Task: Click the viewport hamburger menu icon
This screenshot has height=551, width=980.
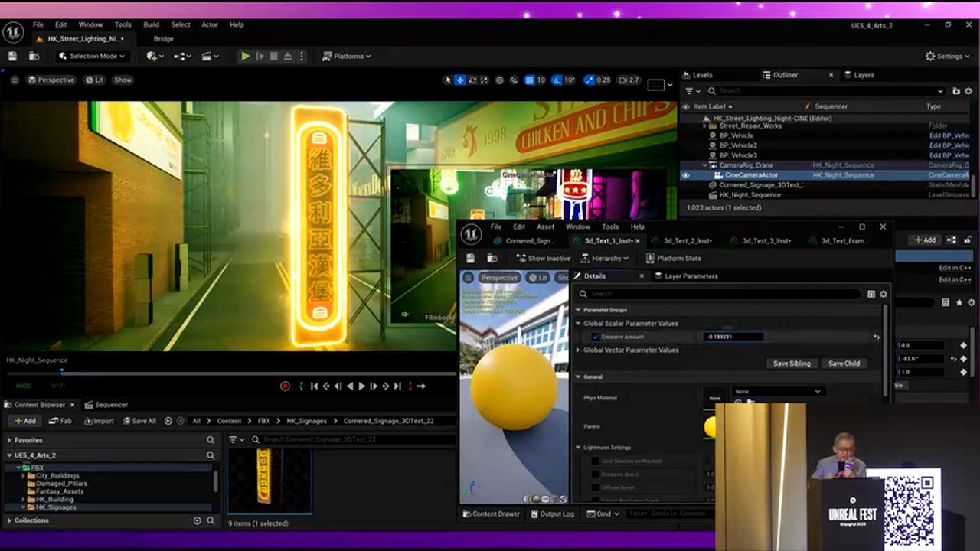Action: [14, 80]
